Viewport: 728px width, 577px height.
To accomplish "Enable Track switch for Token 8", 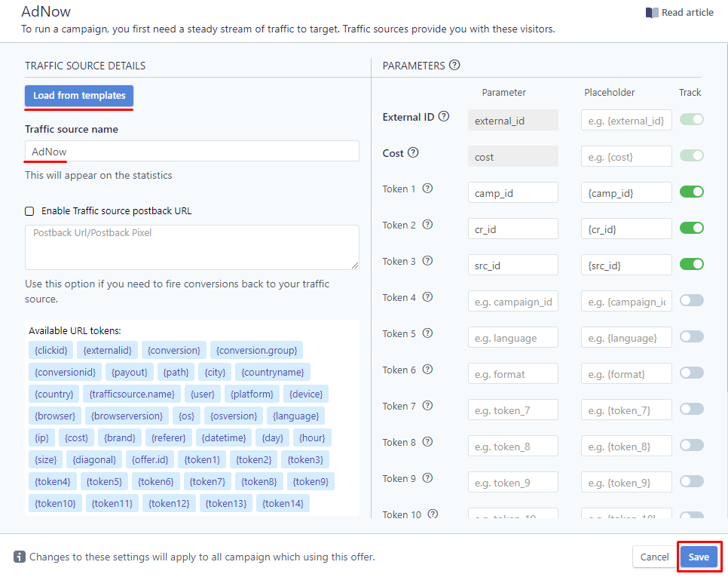I will pos(691,446).
